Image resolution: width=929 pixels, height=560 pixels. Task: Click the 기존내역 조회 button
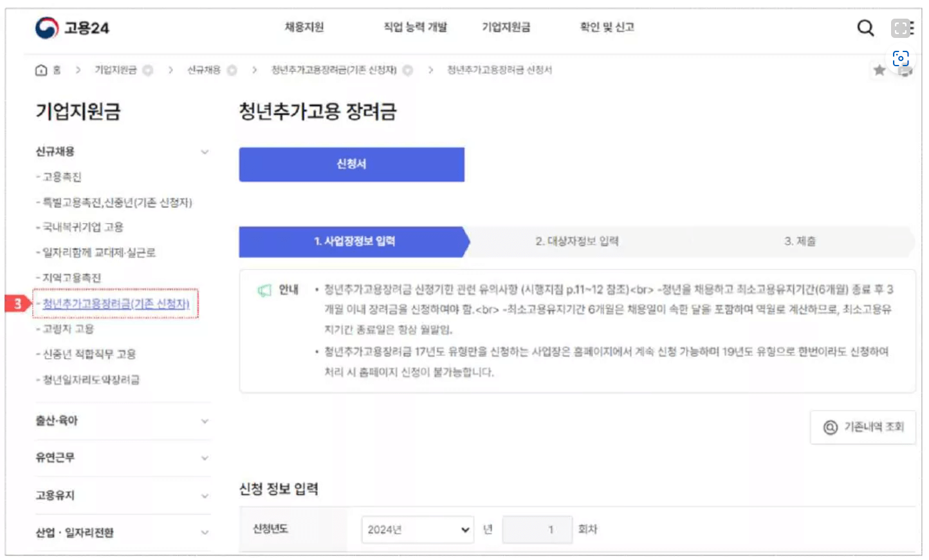(863, 428)
